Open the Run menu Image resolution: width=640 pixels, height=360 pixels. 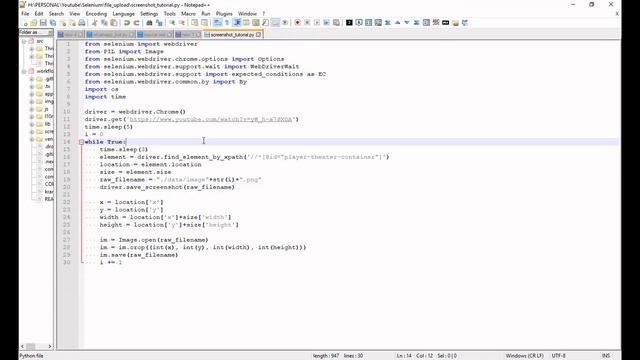(x=206, y=13)
